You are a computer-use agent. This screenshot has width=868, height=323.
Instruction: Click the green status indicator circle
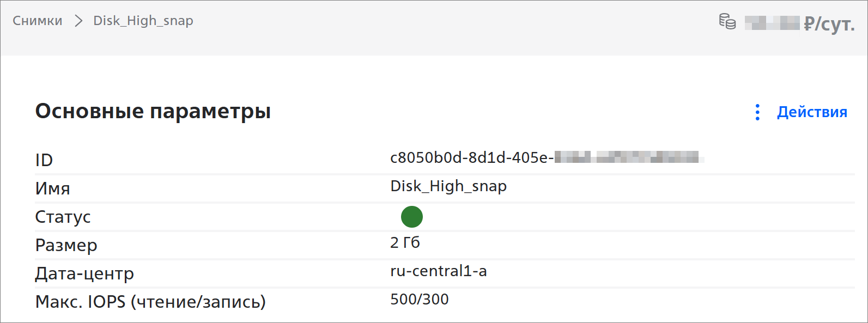[412, 217]
